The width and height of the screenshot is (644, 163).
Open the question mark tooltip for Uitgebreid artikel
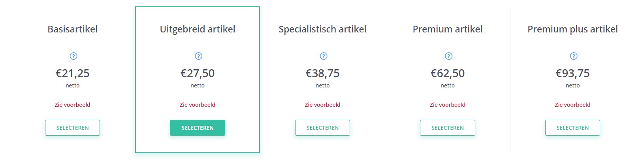pos(198,56)
